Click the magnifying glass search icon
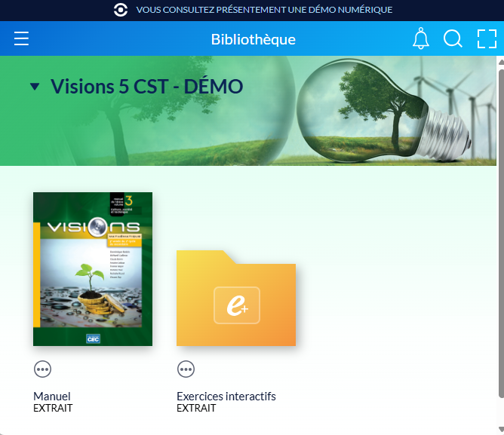This screenshot has height=435, width=504. [453, 39]
